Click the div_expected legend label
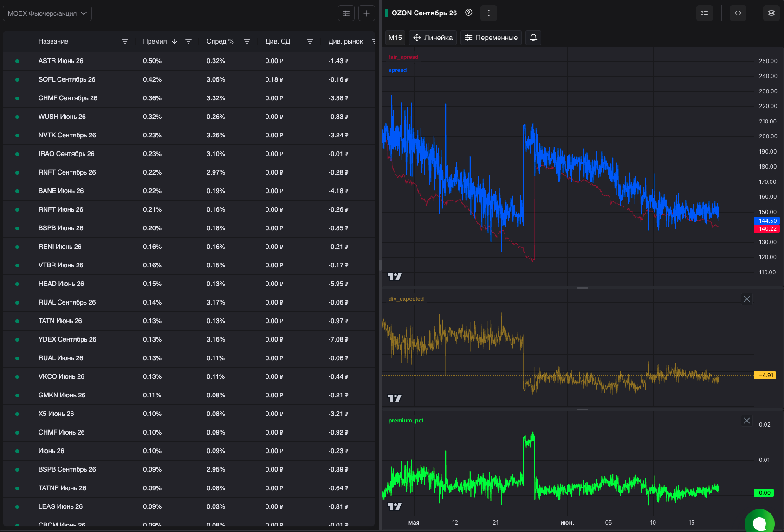The image size is (784, 532). [406, 299]
